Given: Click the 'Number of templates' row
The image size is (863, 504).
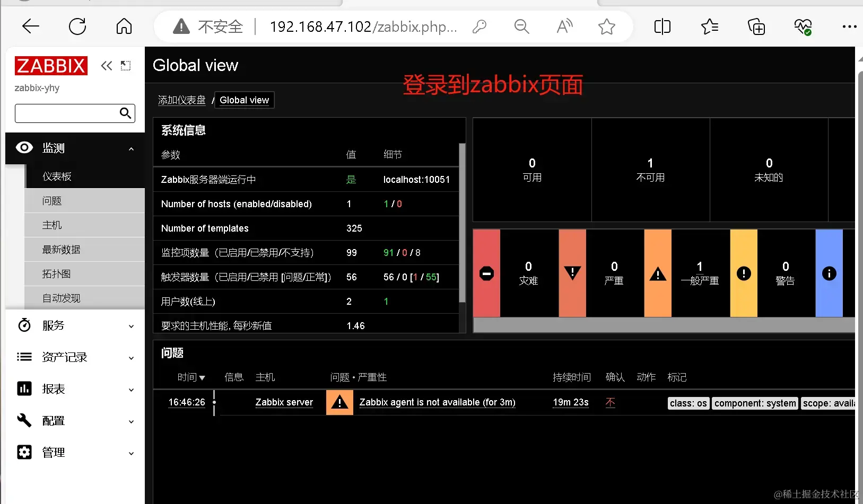Looking at the screenshot, I should coord(306,228).
